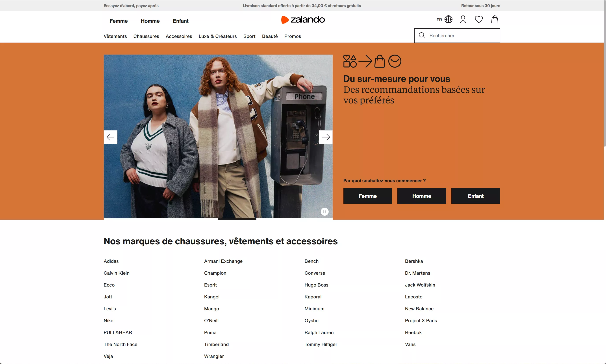Pause the carousel slideshow

tap(324, 212)
